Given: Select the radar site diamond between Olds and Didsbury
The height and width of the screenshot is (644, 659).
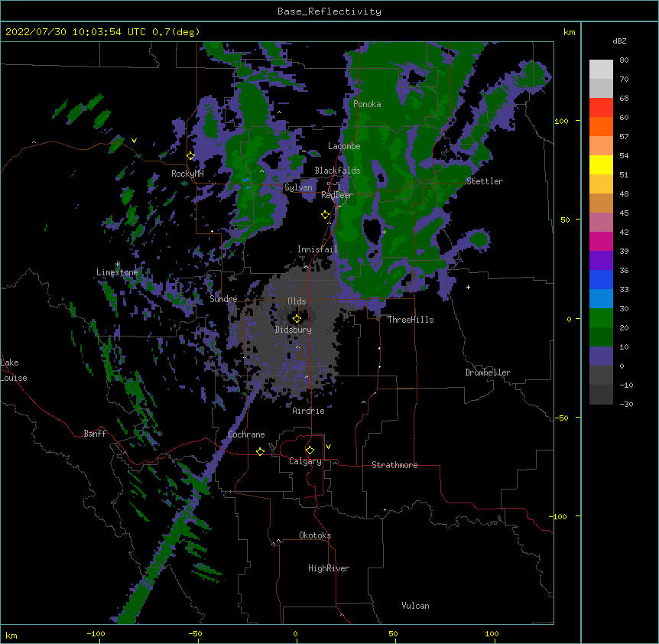Looking at the screenshot, I should coord(297,319).
